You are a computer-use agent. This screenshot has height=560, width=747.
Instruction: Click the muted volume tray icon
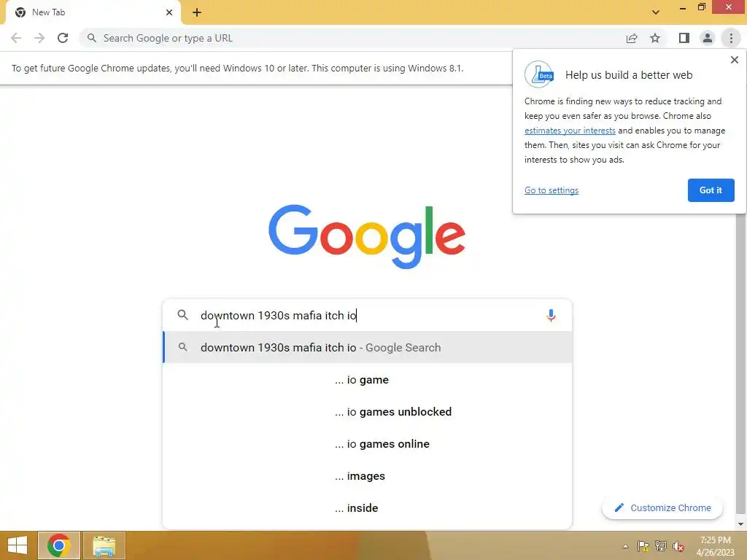coord(678,546)
